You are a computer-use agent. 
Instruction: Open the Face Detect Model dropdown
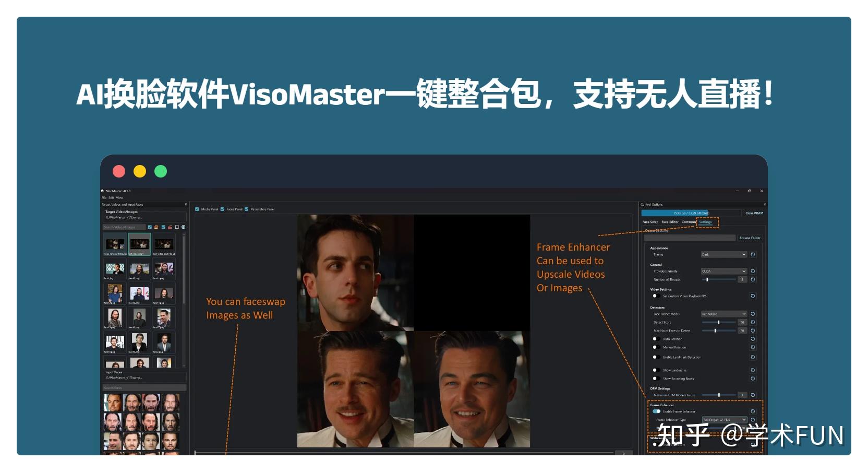[x=723, y=314]
